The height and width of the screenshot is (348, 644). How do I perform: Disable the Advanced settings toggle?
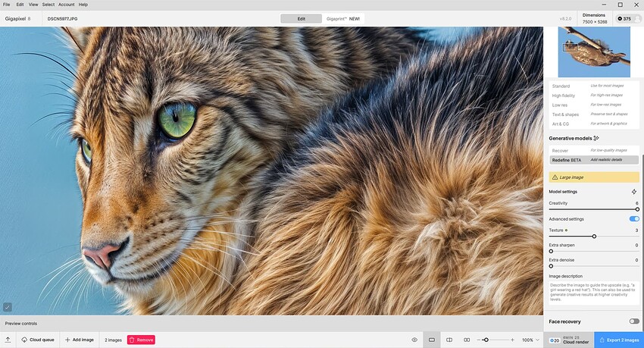[634, 219]
